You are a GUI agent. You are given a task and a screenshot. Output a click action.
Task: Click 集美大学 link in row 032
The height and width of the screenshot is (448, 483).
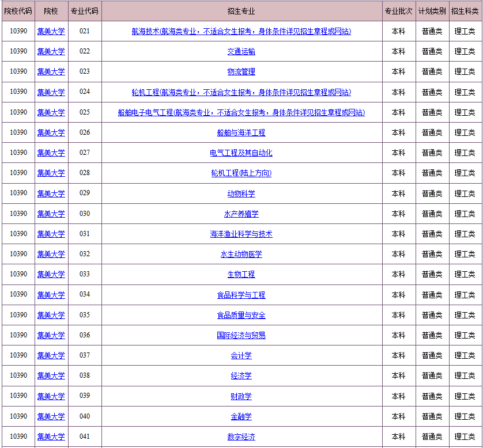click(51, 254)
